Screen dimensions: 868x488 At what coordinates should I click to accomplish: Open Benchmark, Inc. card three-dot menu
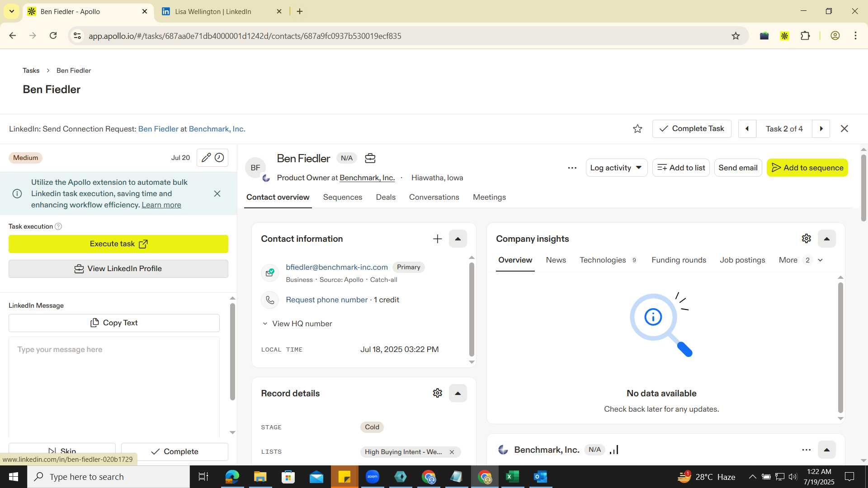click(x=806, y=450)
